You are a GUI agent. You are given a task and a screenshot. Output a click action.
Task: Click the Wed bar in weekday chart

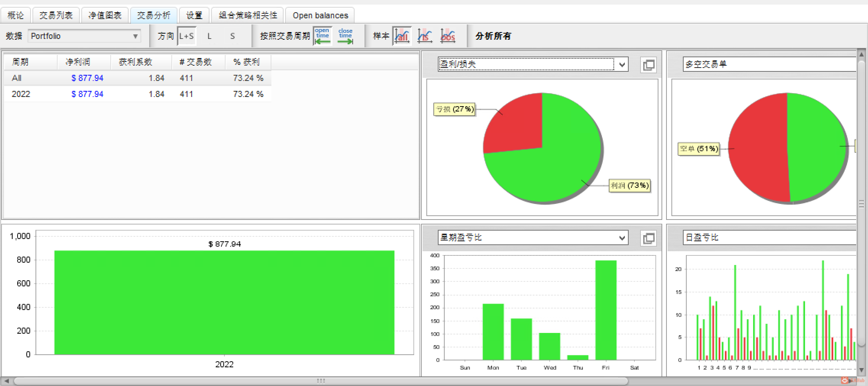tap(550, 346)
